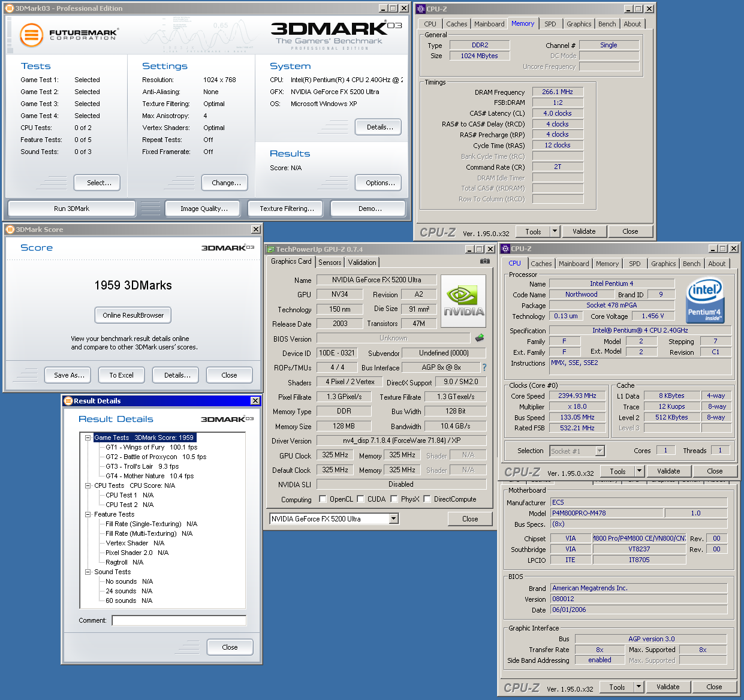The image size is (744, 700).
Task: Click the 3DMARK03 logo in Score window
Action: point(228,248)
